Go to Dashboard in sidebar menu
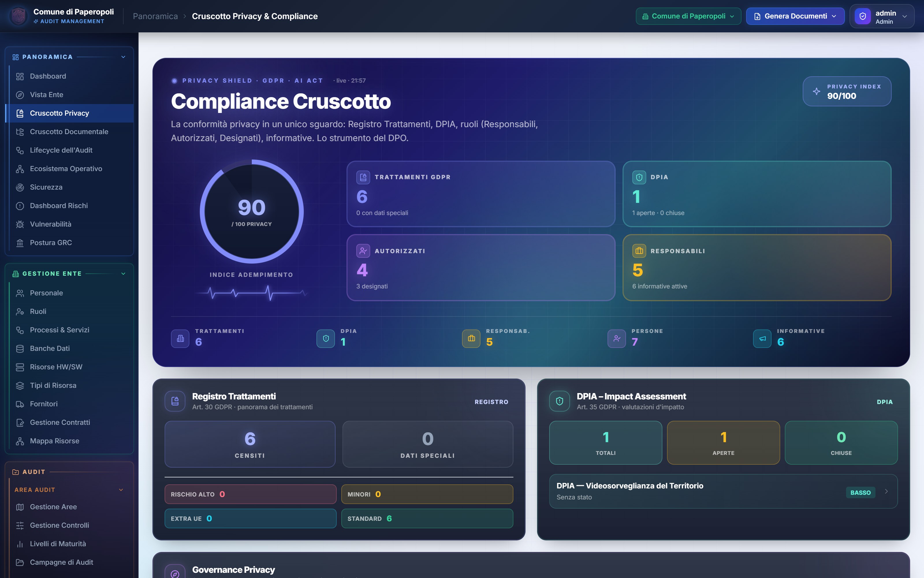 point(70,77)
